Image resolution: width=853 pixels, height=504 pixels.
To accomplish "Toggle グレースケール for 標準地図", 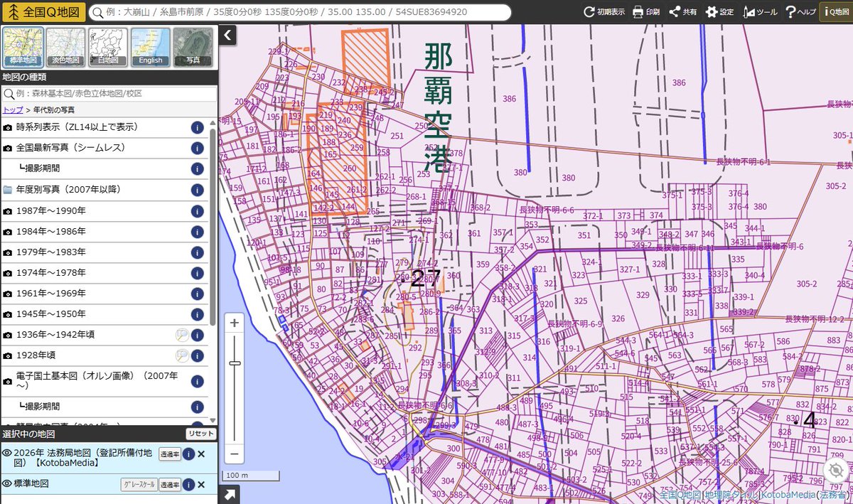I will (139, 485).
